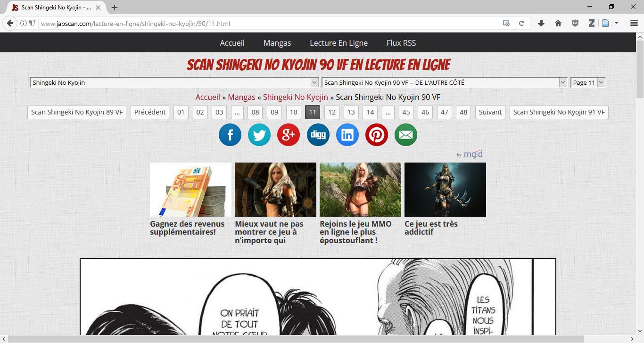Click the current page 11 button

coord(313,112)
